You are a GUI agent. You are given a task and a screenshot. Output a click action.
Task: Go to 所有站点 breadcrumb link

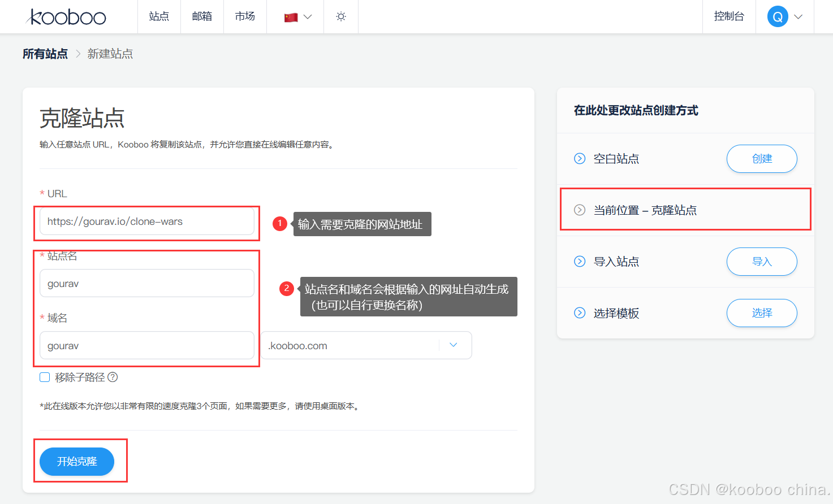45,54
